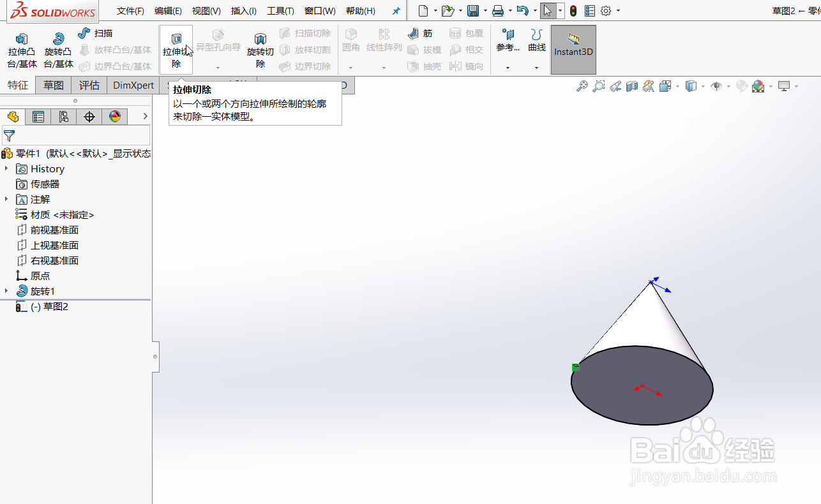The width and height of the screenshot is (821, 504).
Task: Pin the menu bar with pushpin icon
Action: pos(396,11)
